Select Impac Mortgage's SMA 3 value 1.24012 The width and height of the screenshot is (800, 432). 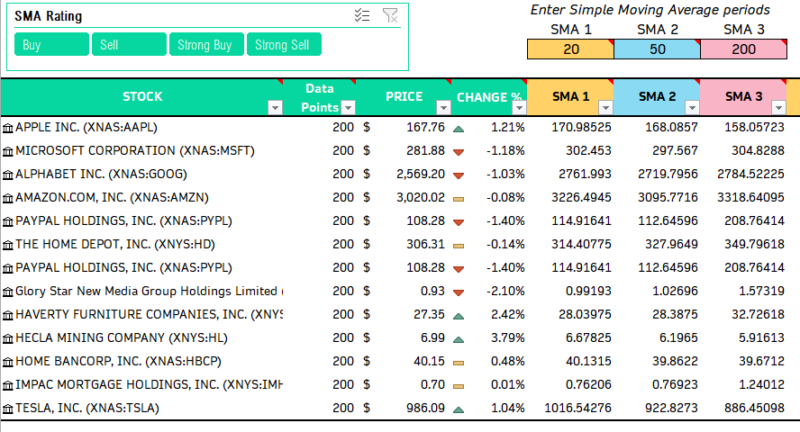tap(744, 385)
